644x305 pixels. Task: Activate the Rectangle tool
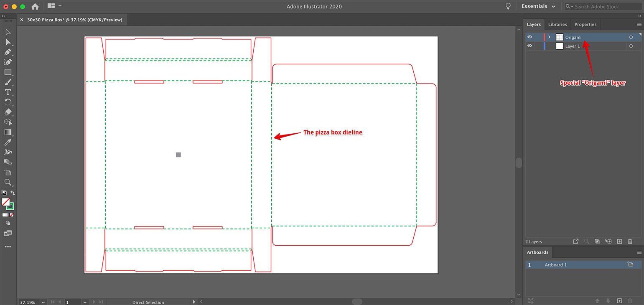coord(8,71)
